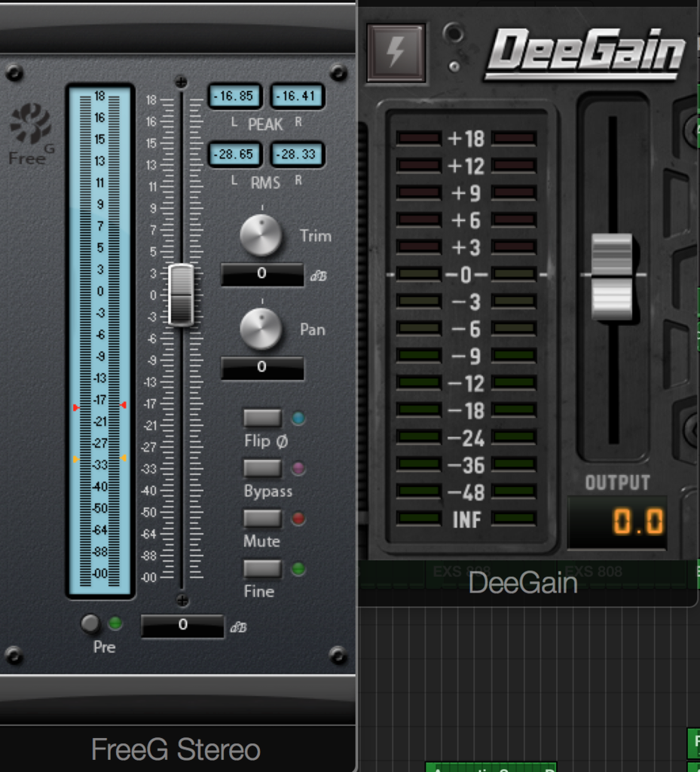Click the red peak hold marker on left meter
Image resolution: width=700 pixels, height=772 pixels.
pyautogui.click(x=76, y=407)
